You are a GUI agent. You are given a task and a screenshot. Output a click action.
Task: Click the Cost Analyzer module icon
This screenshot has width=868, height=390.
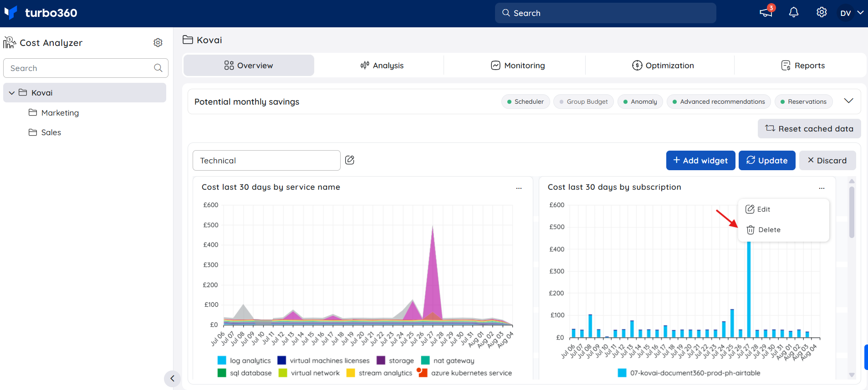pyautogui.click(x=10, y=43)
